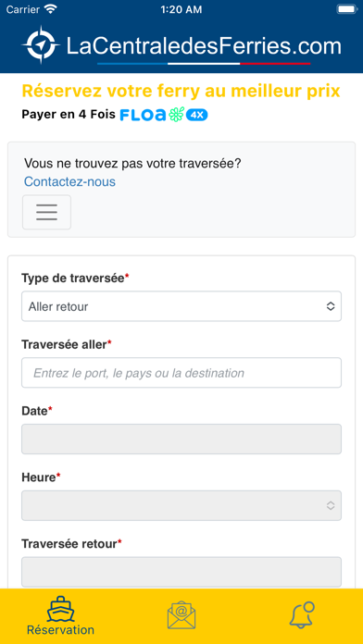Click the Aller retour selector arrows

tap(331, 306)
